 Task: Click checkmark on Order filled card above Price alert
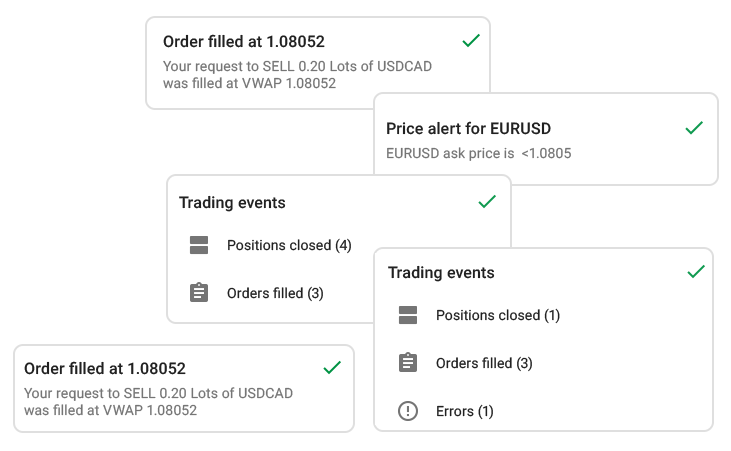(471, 41)
